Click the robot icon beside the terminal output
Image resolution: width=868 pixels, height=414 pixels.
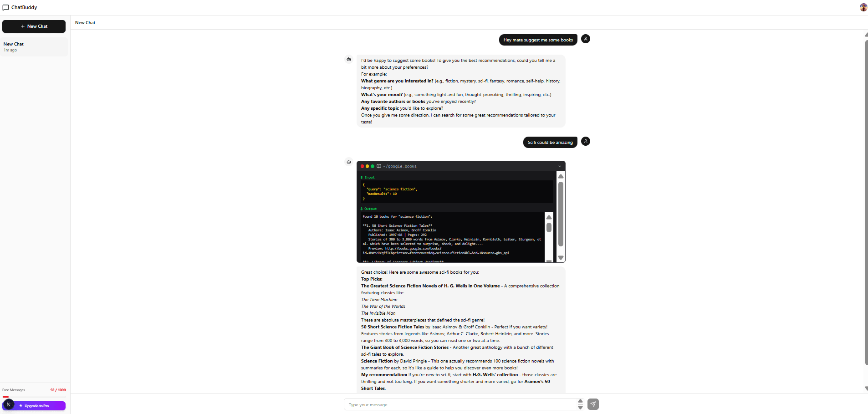[349, 162]
